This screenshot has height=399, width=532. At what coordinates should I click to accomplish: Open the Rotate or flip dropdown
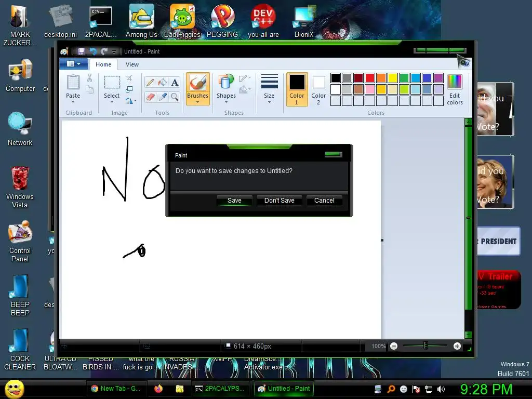pyautogui.click(x=131, y=101)
